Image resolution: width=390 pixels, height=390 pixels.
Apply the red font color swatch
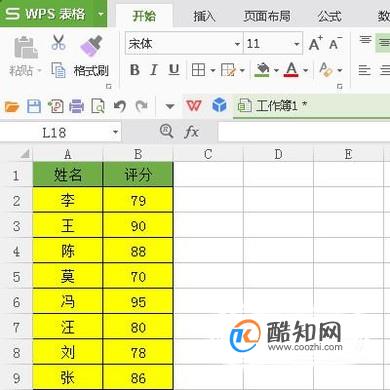tap(291, 70)
